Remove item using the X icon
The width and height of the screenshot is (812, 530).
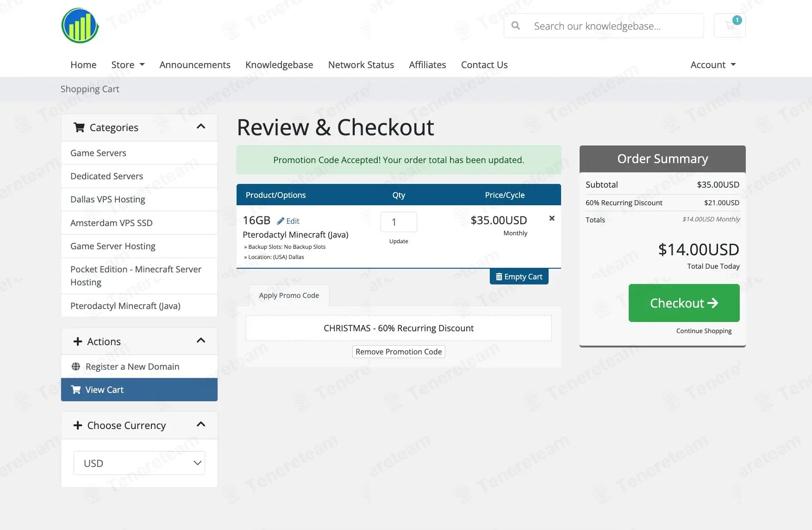pyautogui.click(x=551, y=218)
